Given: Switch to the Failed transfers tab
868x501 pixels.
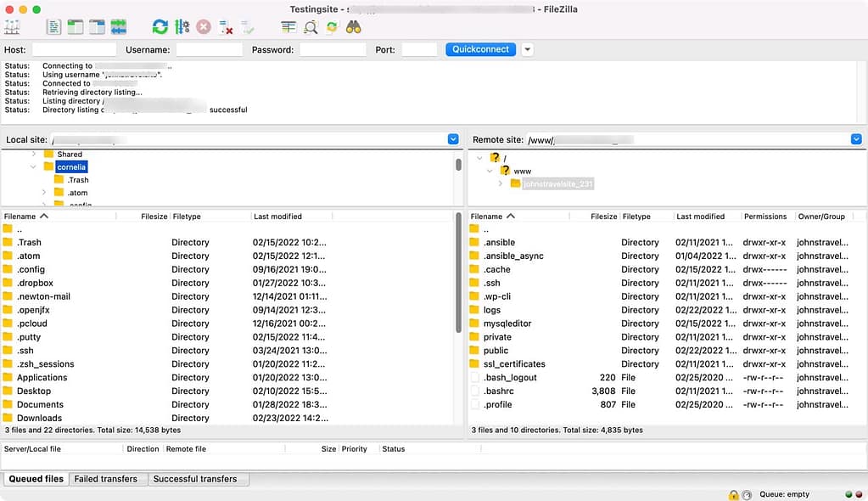Looking at the screenshot, I should coord(107,479).
